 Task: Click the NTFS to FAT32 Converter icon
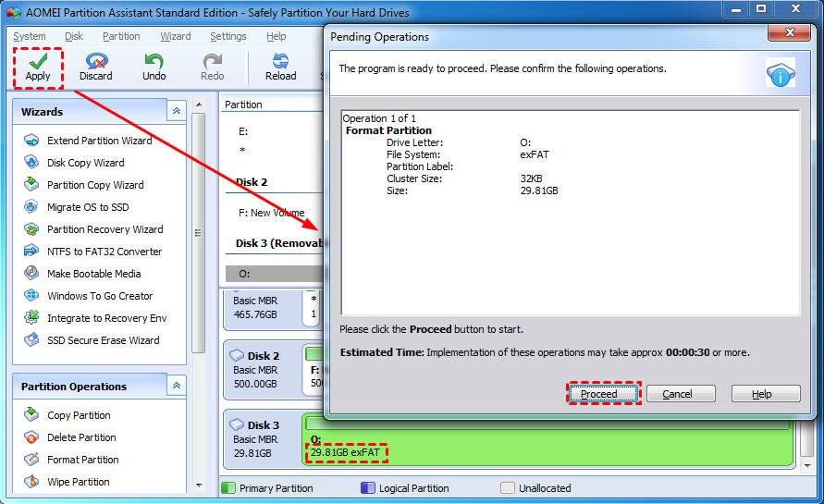(x=31, y=252)
